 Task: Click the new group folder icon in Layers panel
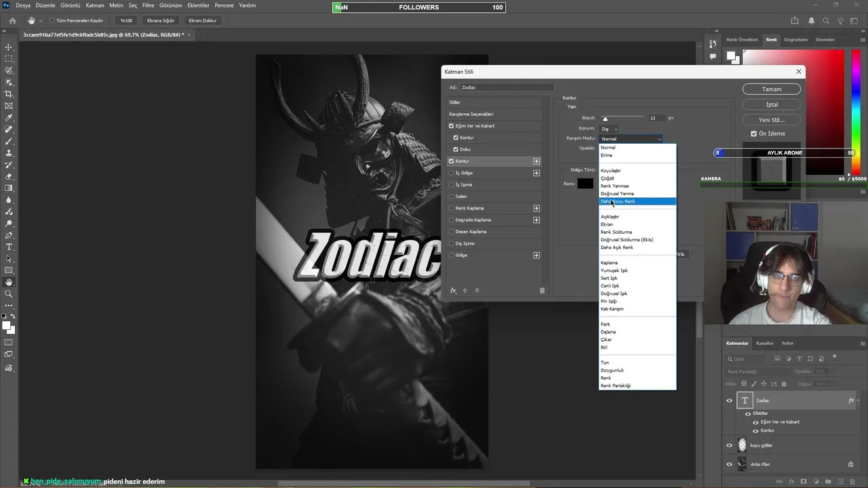tap(828, 482)
